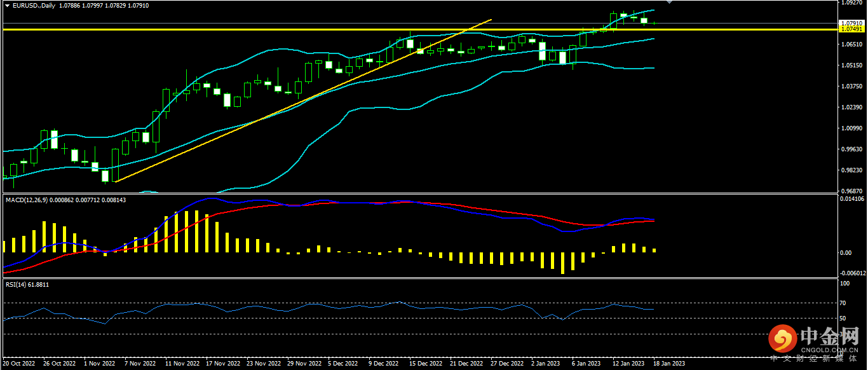The image size is (868, 370).
Task: Click the 0.96870 price scale label
Action: [x=851, y=191]
